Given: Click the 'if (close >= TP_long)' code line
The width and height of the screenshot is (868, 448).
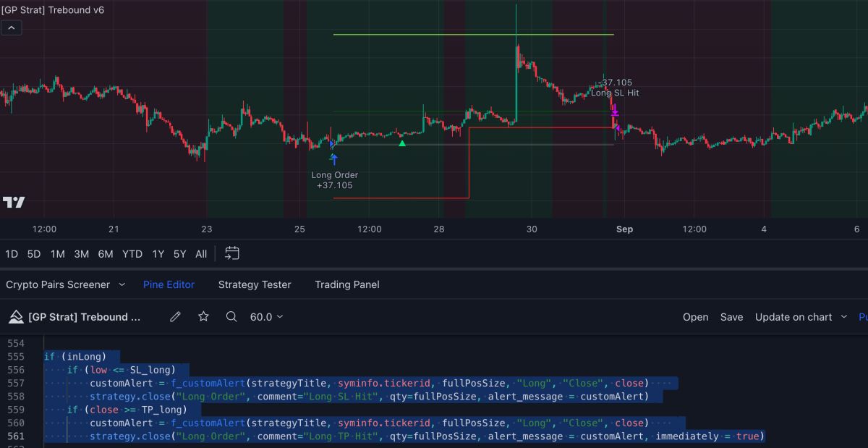Looking at the screenshot, I should pyautogui.click(x=127, y=410).
